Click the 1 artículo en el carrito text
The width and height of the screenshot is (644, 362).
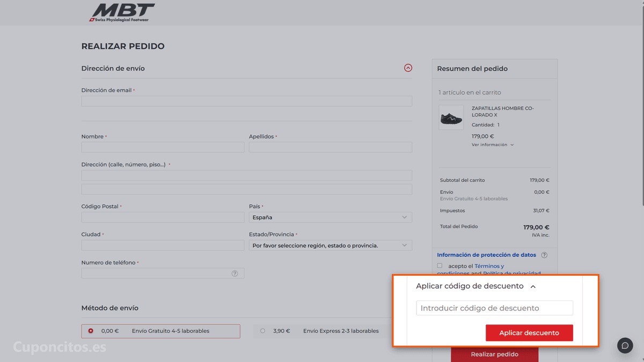(x=470, y=92)
